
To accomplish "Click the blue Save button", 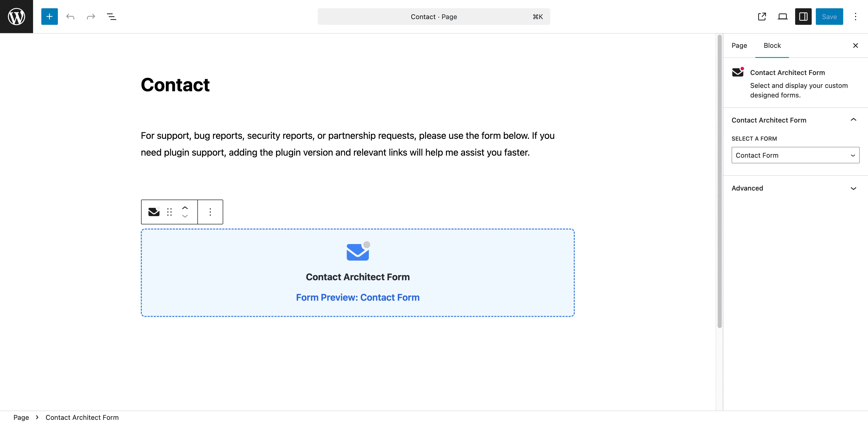I will [829, 17].
